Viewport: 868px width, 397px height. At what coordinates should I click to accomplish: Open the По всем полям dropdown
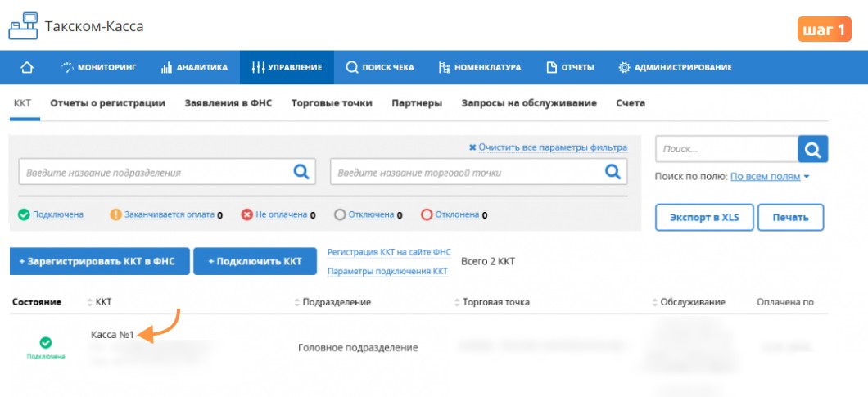click(x=770, y=177)
